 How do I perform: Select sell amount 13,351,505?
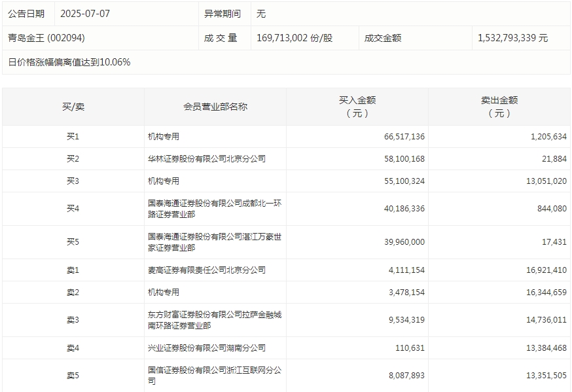[546, 376]
